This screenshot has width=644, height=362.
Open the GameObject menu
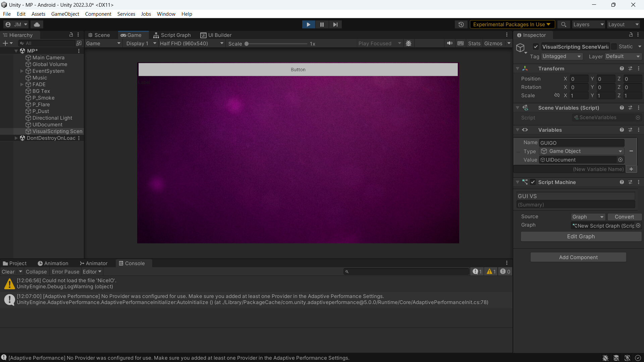pos(65,14)
